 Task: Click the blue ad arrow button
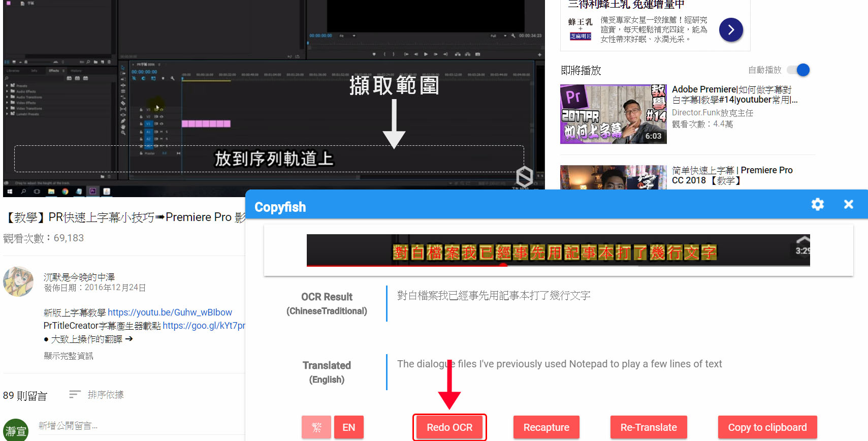click(x=731, y=30)
